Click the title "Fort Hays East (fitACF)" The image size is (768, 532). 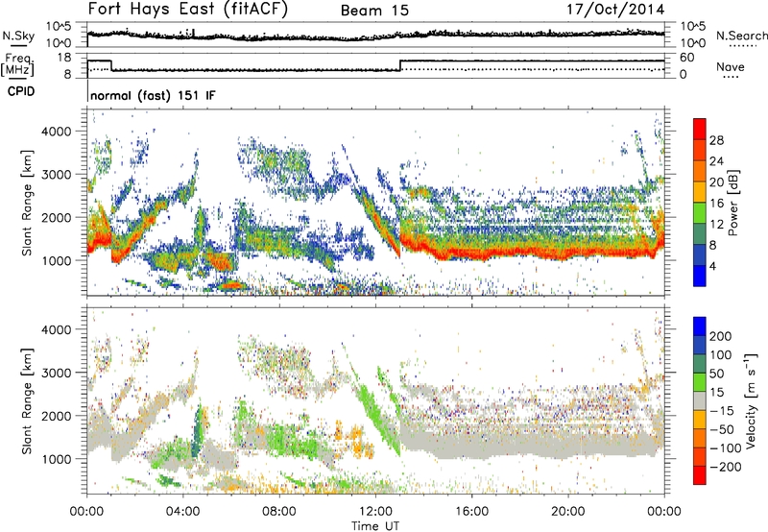188,9
